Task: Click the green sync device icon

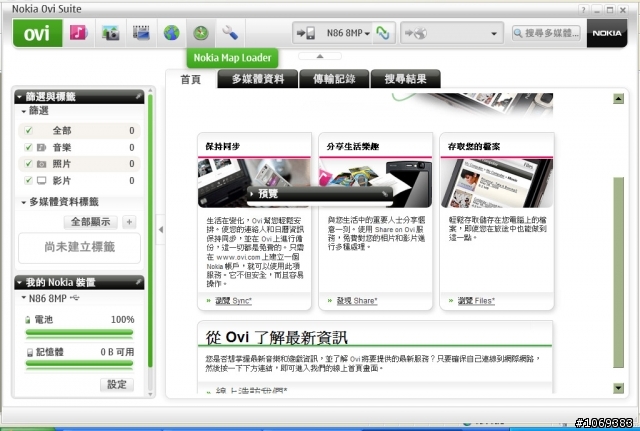Action: tap(383, 33)
